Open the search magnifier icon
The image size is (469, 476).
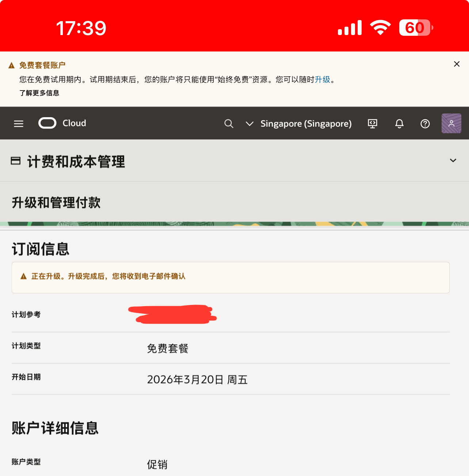click(229, 124)
